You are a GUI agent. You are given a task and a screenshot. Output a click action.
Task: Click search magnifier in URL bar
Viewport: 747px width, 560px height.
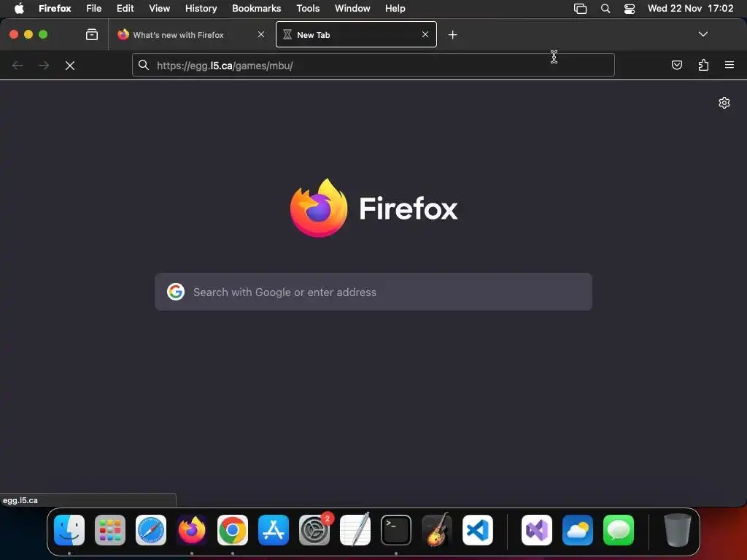(x=144, y=65)
